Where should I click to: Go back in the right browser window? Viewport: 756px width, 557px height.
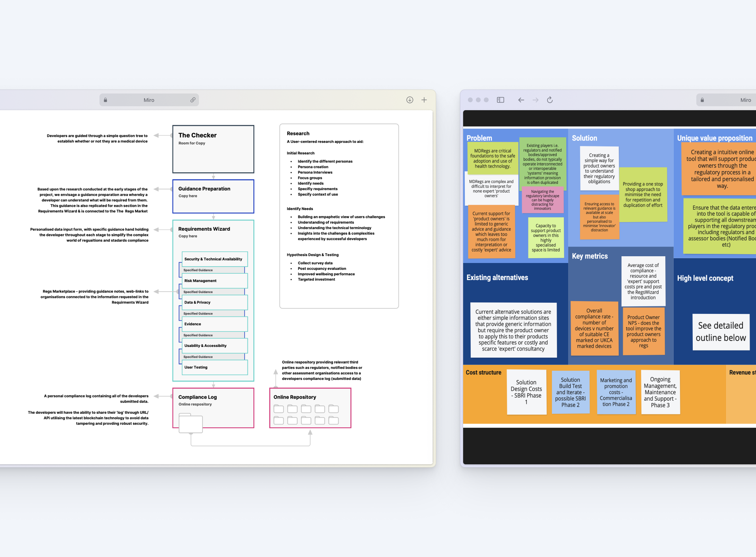click(x=521, y=100)
